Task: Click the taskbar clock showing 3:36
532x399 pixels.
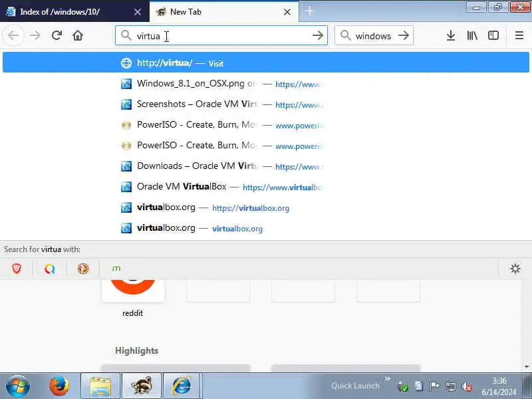Action: coord(499,386)
